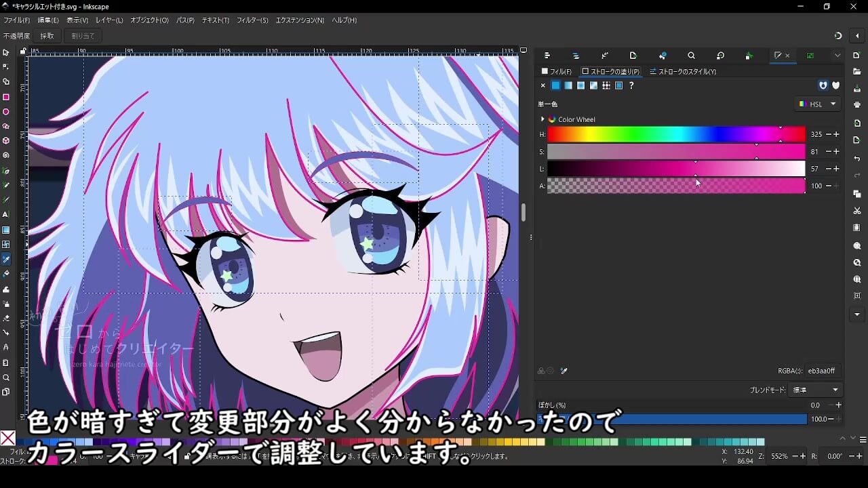Select flat color paint type
Screen dimensions: 868x488
coord(555,85)
